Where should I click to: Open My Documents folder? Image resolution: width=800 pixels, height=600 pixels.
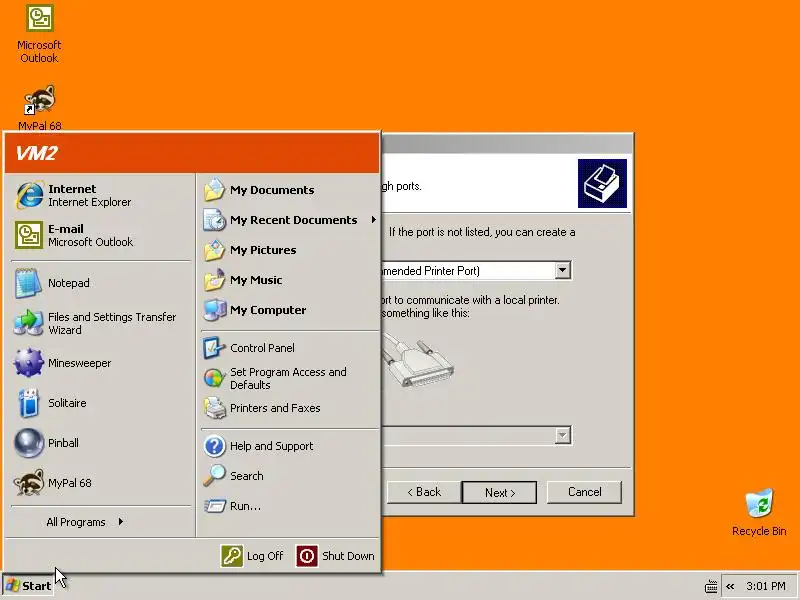pyautogui.click(x=289, y=190)
